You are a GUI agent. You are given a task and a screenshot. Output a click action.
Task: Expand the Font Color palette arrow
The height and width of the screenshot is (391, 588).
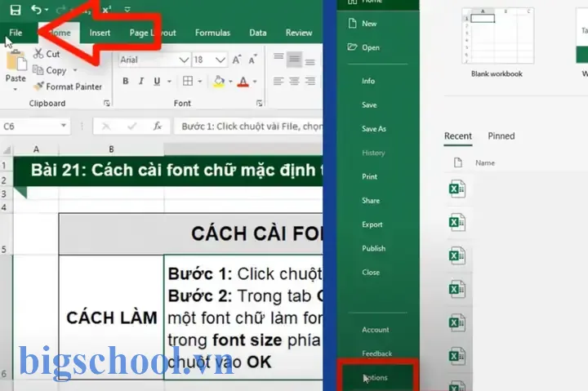click(255, 82)
